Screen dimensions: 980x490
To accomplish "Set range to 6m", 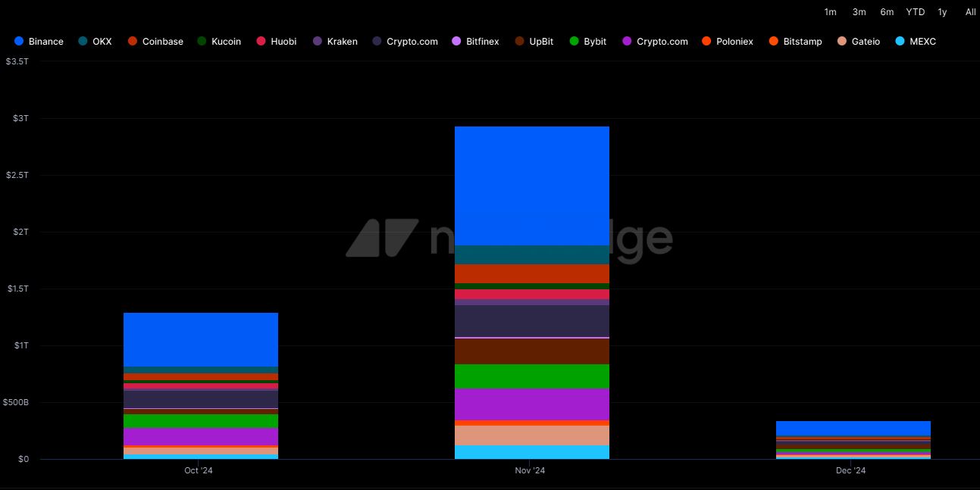I will (887, 12).
